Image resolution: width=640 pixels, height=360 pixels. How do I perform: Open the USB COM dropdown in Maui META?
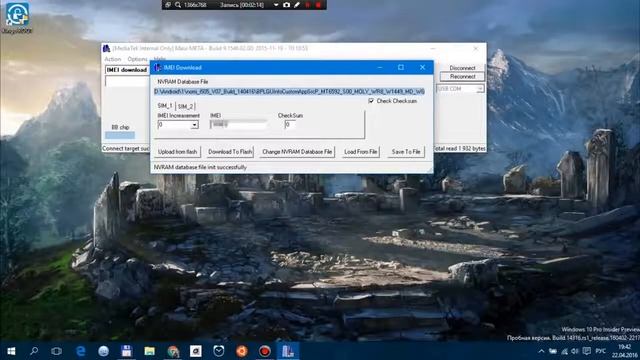point(480,89)
